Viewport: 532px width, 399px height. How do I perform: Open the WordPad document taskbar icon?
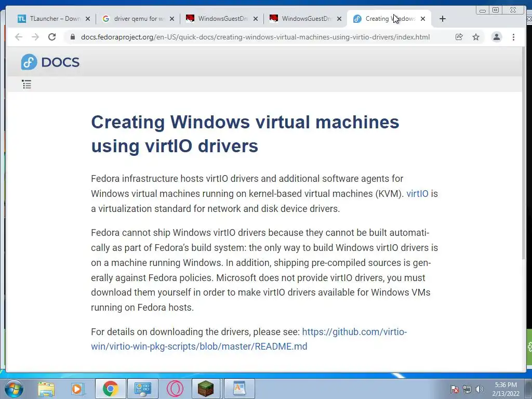pyautogui.click(x=239, y=389)
